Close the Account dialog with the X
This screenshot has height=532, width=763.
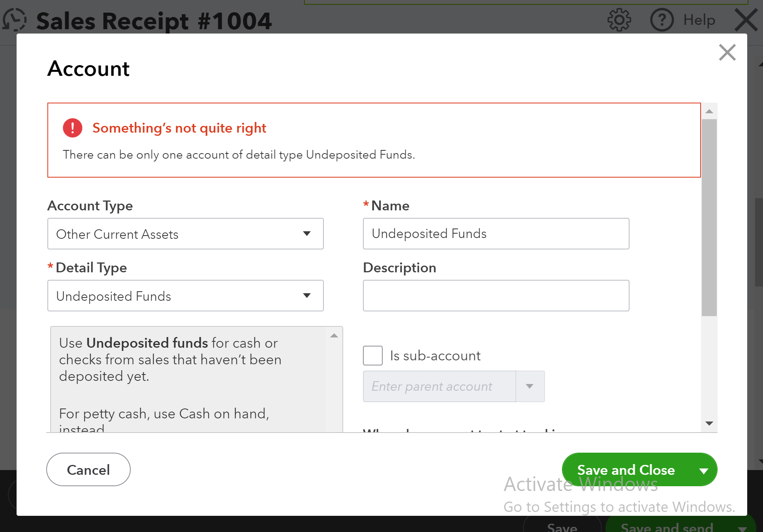click(x=727, y=52)
